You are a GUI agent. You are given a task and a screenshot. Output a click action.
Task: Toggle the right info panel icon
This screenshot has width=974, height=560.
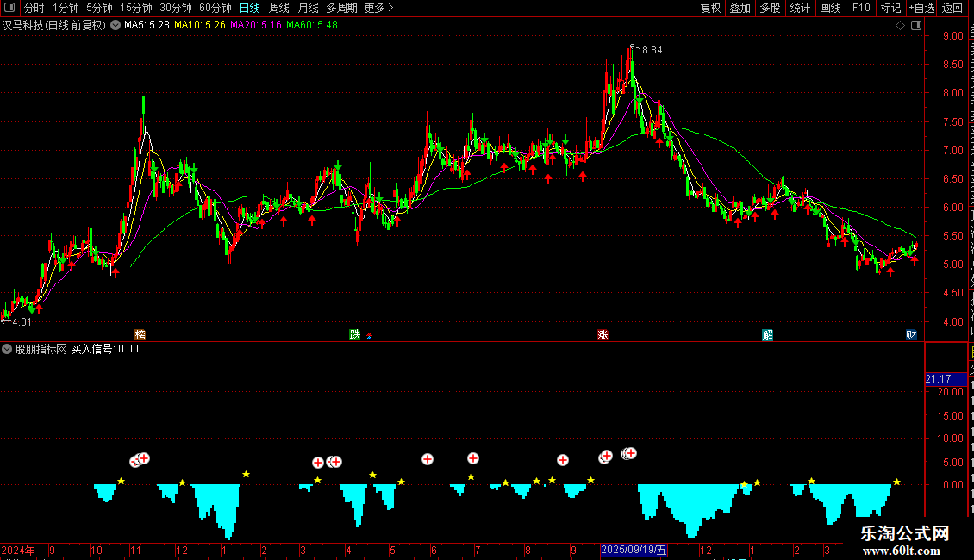tap(916, 26)
